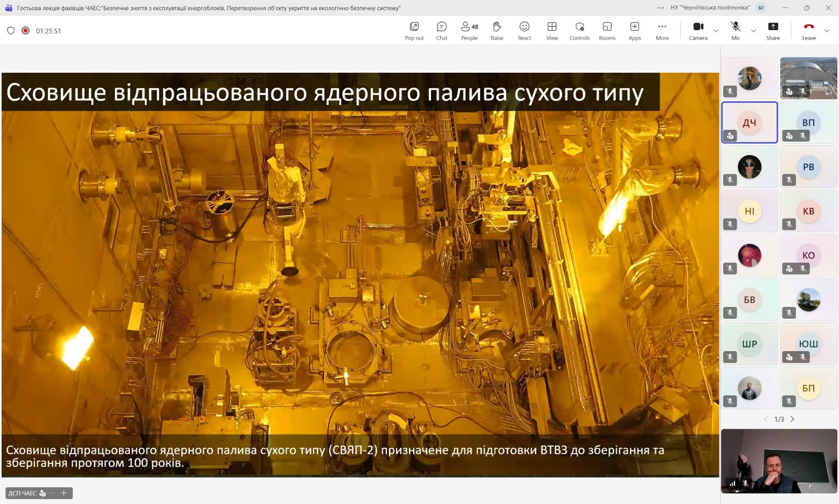The width and height of the screenshot is (839, 504).
Task: Expand camera options dropdown arrow
Action: [716, 31]
